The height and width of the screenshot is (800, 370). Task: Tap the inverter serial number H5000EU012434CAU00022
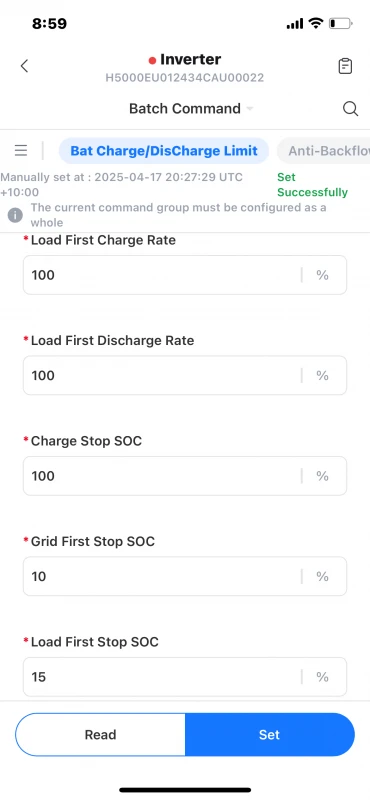point(185,78)
